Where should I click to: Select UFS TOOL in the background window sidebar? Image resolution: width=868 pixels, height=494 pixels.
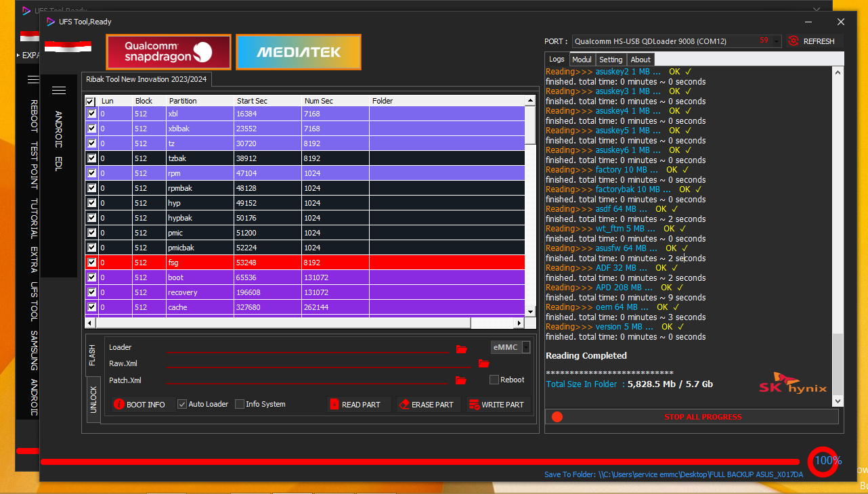click(34, 300)
